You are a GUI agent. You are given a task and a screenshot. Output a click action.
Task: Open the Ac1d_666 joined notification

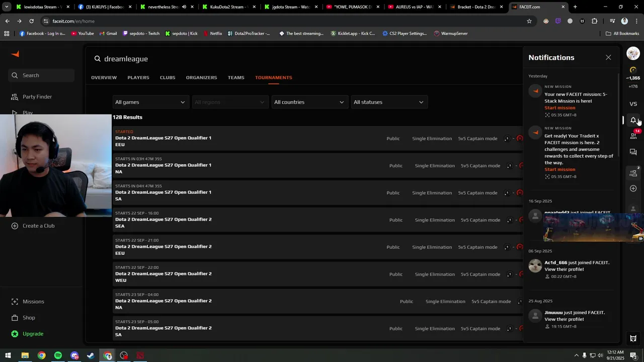pos(571,269)
